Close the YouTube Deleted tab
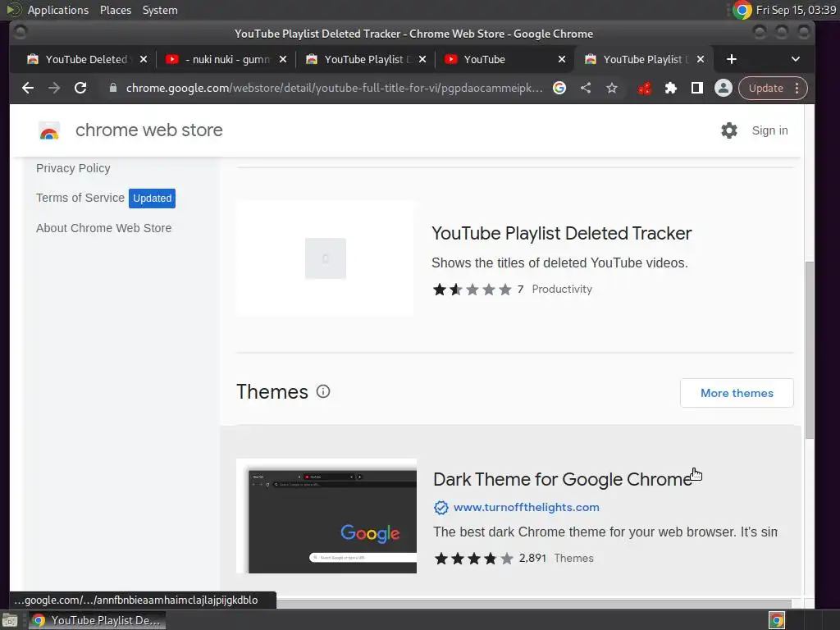 143,59
